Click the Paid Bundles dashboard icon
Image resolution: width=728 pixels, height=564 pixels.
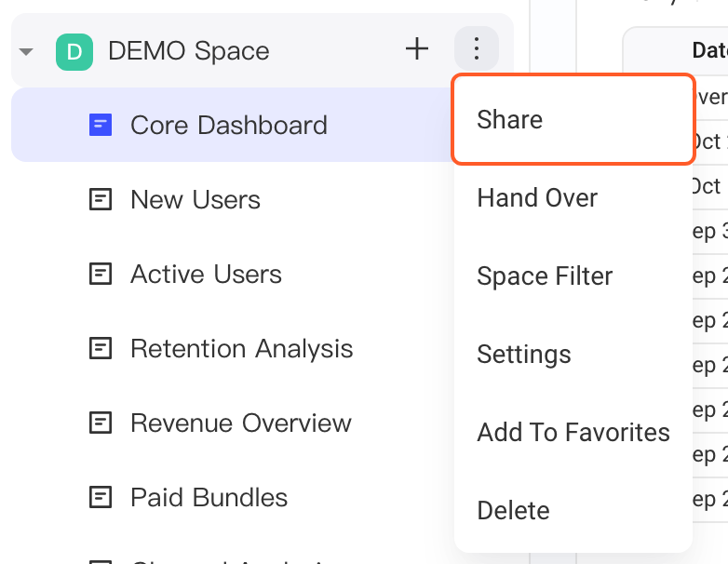point(101,498)
